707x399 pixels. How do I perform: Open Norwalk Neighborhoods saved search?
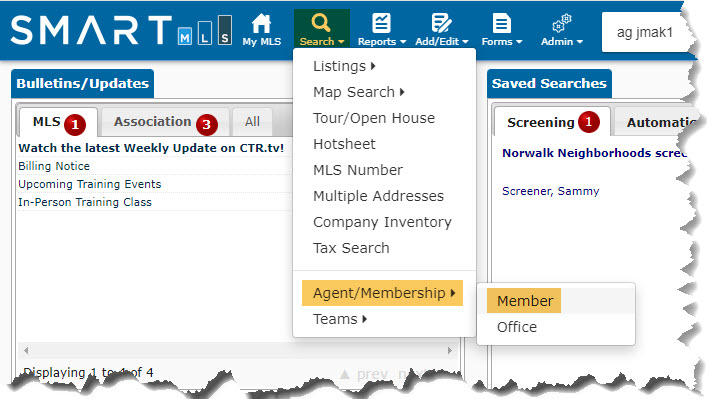point(594,153)
